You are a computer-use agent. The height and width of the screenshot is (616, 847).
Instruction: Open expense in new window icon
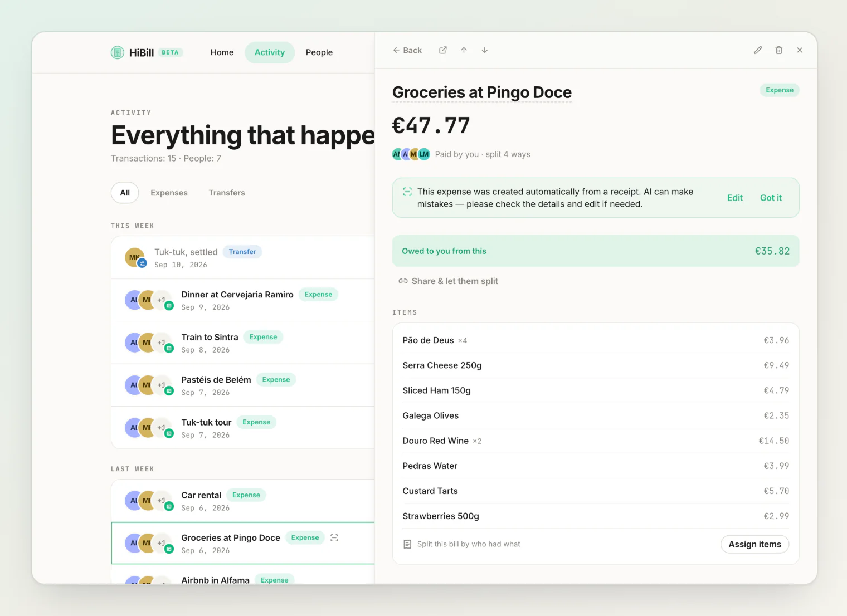tap(443, 50)
